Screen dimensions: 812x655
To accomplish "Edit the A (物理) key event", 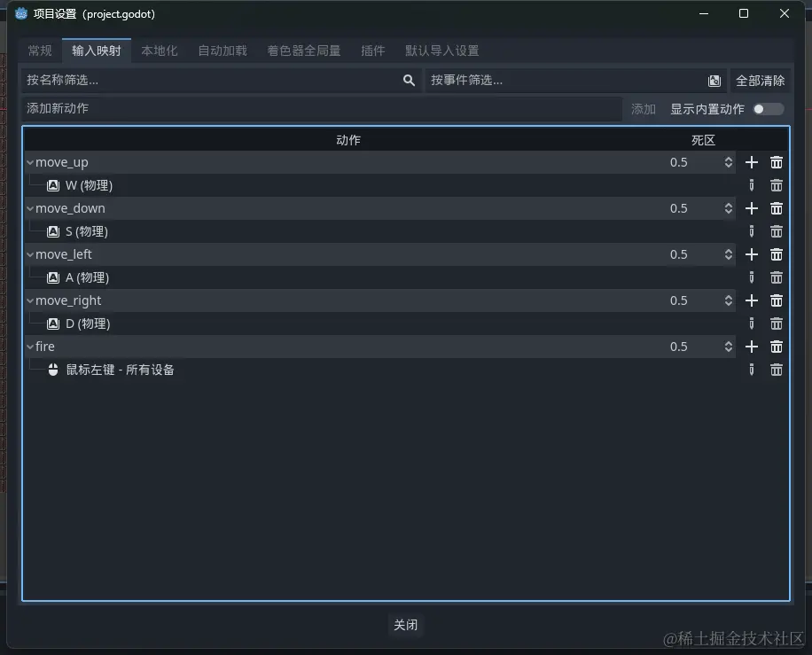I will point(752,277).
